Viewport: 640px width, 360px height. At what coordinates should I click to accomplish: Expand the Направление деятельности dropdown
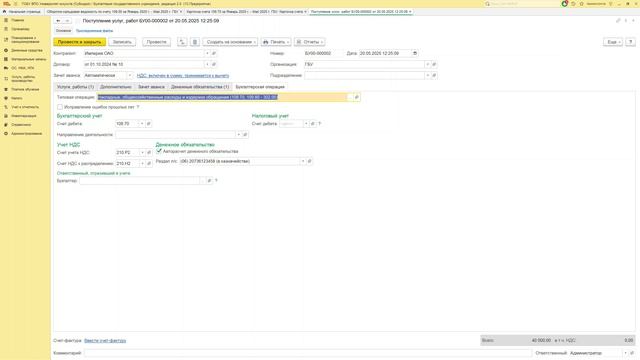[x=238, y=135]
